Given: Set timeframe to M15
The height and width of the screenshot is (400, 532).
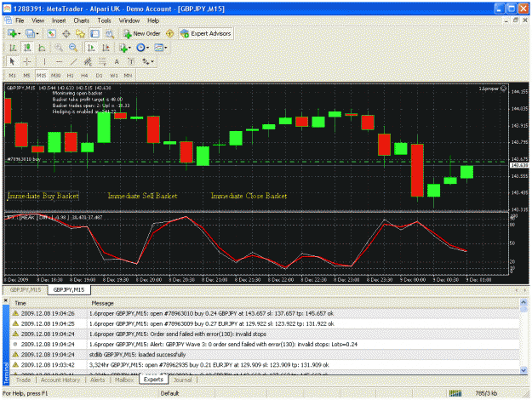Looking at the screenshot, I should pyautogui.click(x=42, y=76).
